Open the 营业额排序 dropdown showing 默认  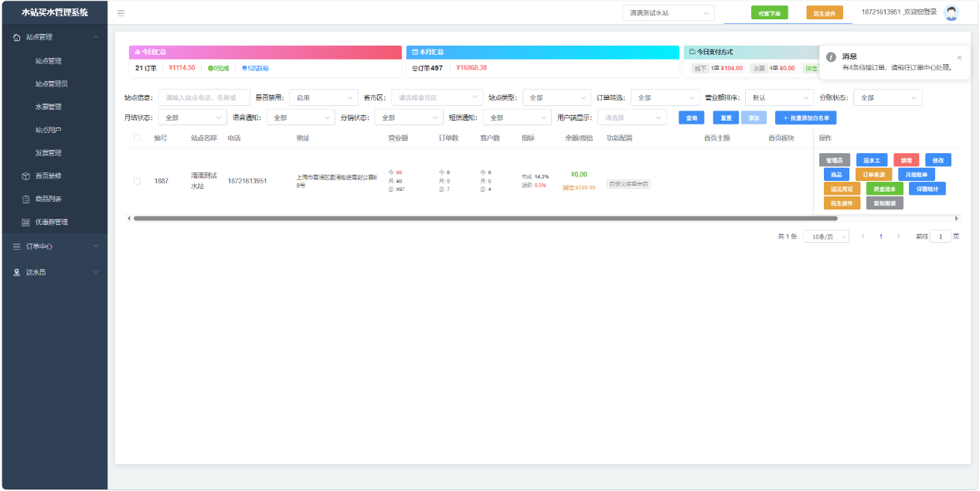pyautogui.click(x=778, y=97)
